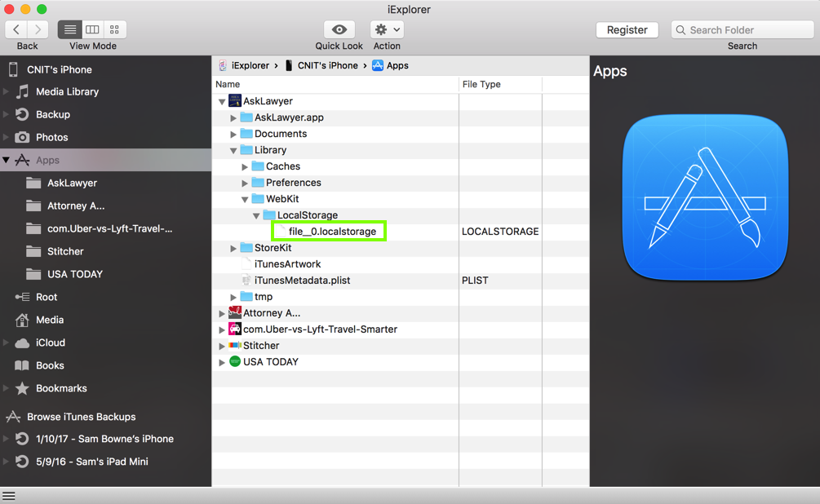Select Apps in the sidebar
Viewport: 820px width, 504px height.
(105, 160)
